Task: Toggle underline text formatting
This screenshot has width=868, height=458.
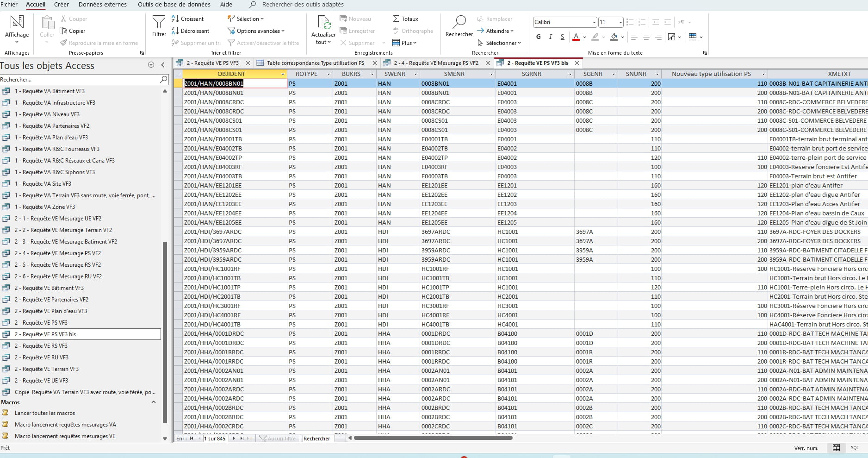Action: coord(562,37)
